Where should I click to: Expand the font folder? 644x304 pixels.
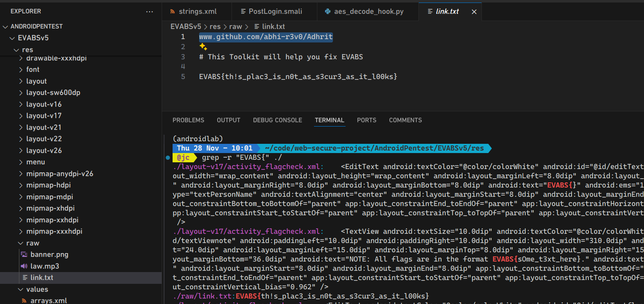coord(21,69)
